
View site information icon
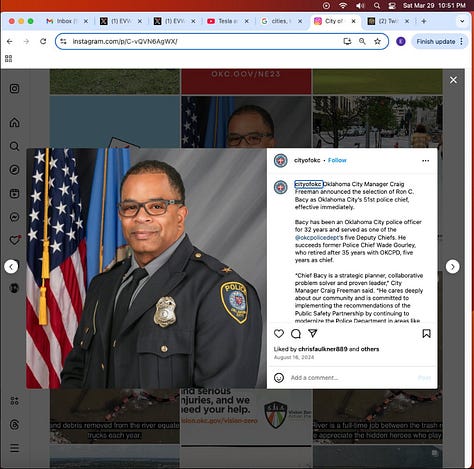pyautogui.click(x=63, y=41)
